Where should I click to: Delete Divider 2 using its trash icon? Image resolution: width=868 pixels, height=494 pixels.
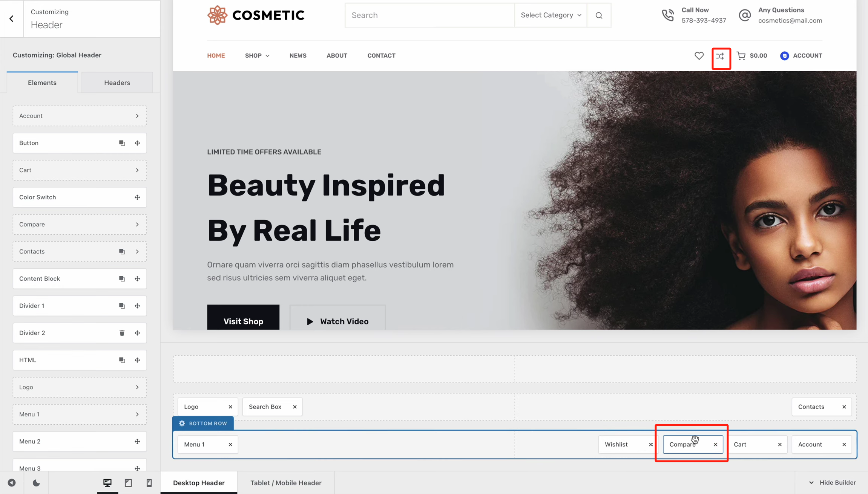click(122, 333)
